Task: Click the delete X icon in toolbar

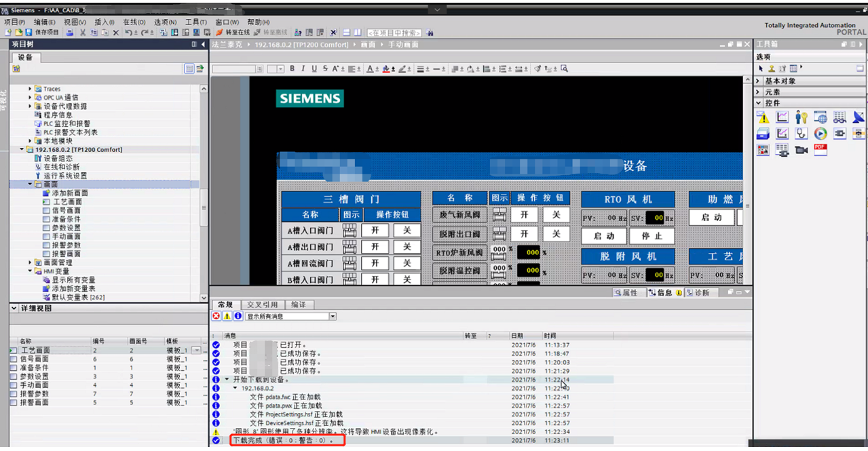Action: click(x=115, y=33)
